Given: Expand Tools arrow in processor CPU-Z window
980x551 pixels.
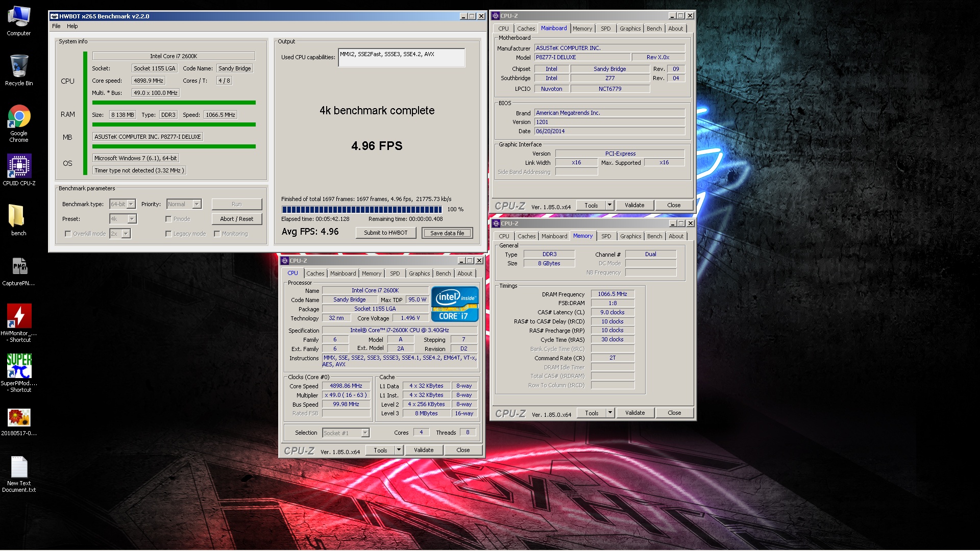Looking at the screenshot, I should [399, 450].
